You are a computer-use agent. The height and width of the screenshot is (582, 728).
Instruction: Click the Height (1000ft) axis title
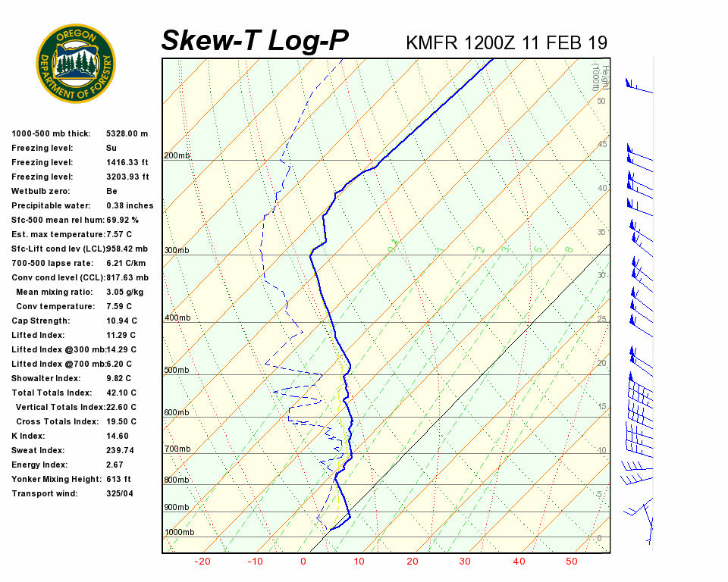pyautogui.click(x=596, y=76)
